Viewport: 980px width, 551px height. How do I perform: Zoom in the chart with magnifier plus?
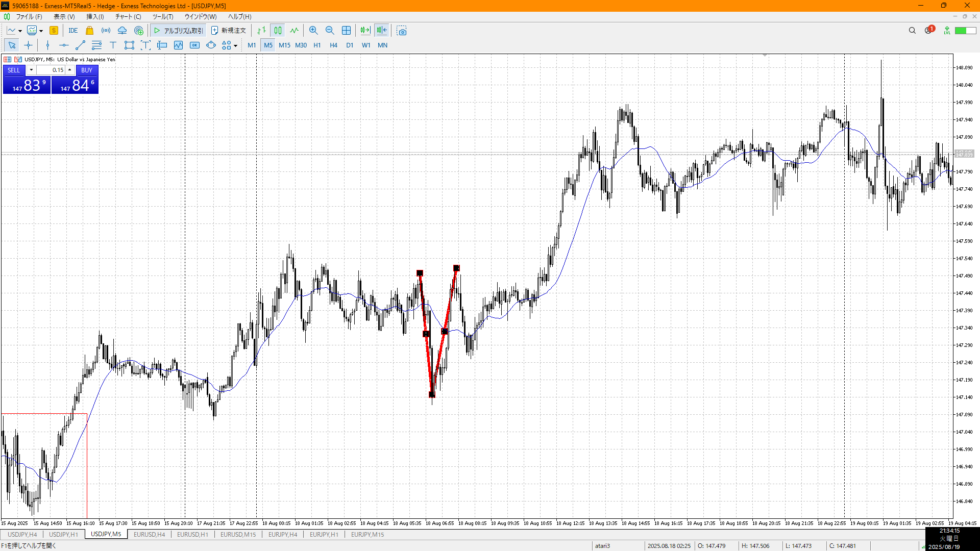pos(313,31)
